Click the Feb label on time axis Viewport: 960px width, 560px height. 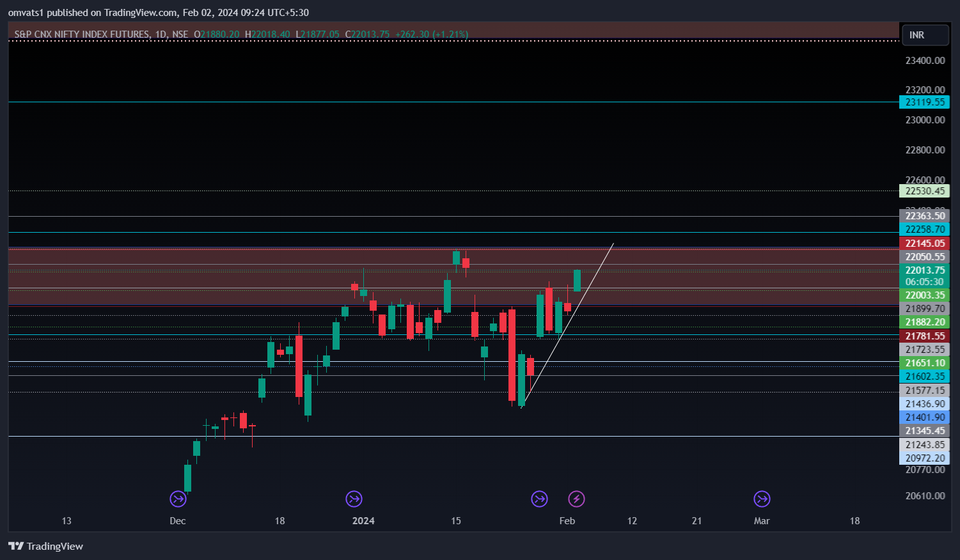point(567,521)
